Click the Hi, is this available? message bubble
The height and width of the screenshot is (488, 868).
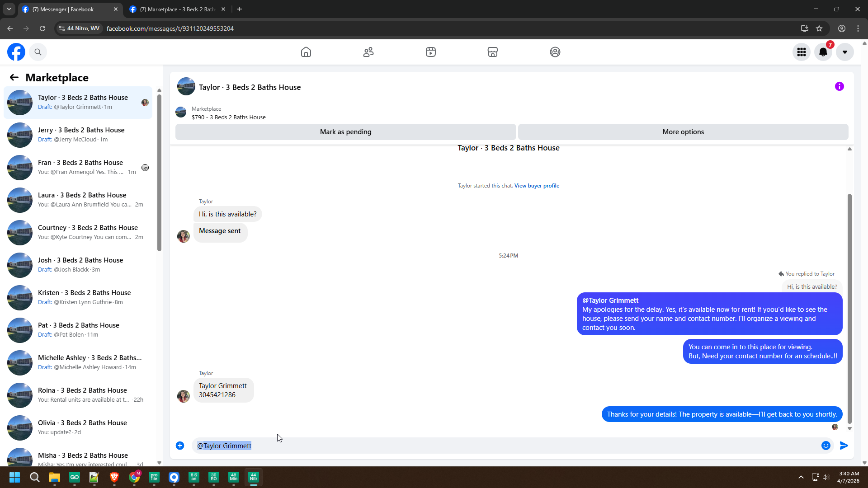pos(227,214)
